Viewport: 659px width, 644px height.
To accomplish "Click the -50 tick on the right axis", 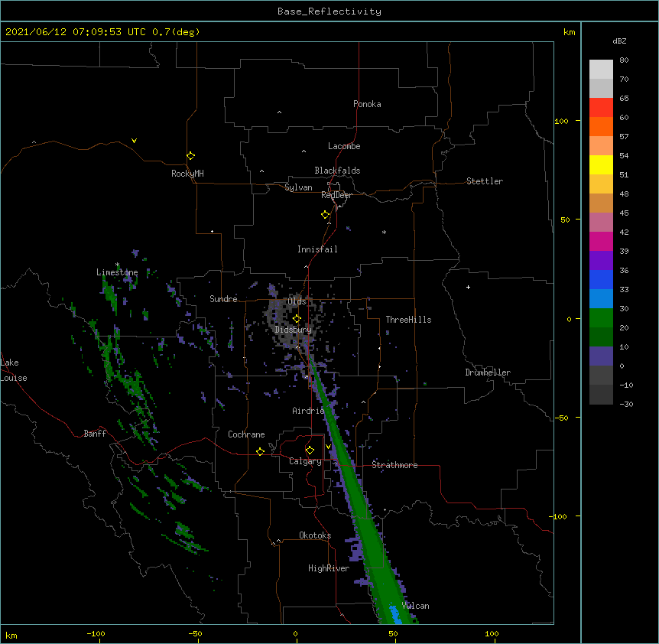I will 561,418.
